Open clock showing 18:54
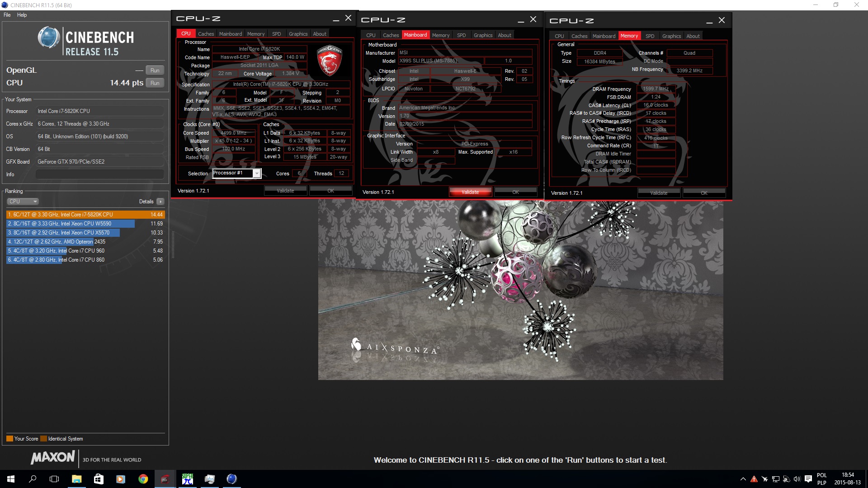 coord(848,479)
